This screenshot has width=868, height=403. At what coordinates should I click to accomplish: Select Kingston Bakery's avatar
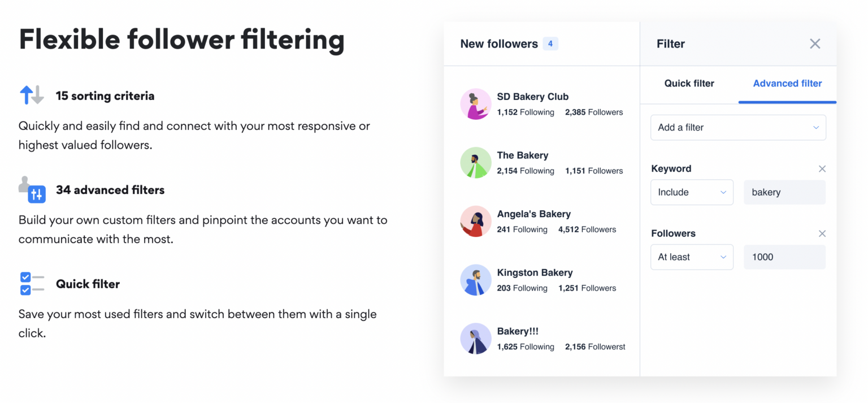pos(475,280)
